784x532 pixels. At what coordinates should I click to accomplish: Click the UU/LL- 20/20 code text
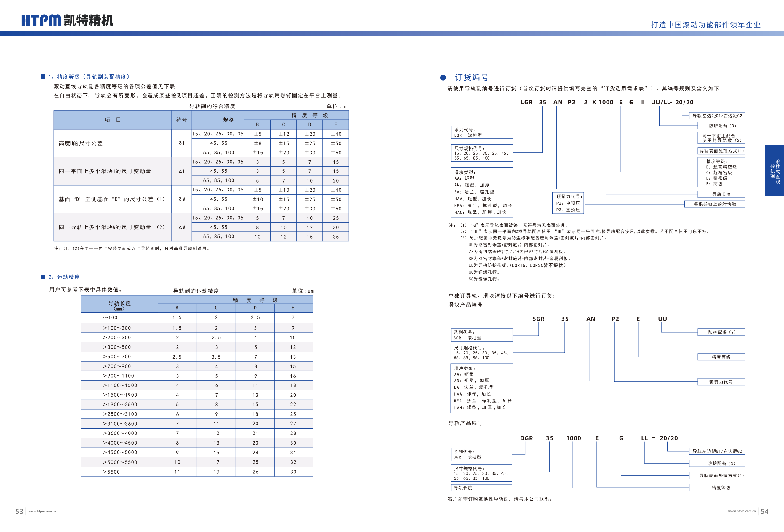coord(672,102)
